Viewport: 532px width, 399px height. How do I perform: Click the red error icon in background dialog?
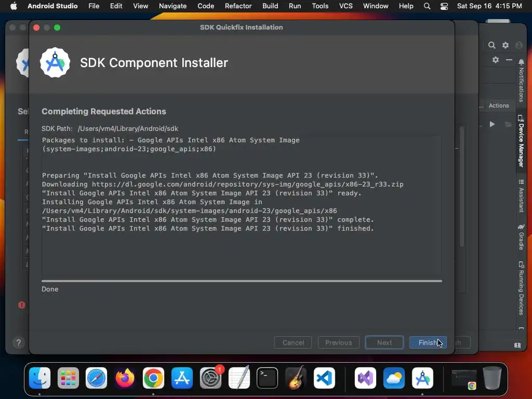click(x=22, y=305)
